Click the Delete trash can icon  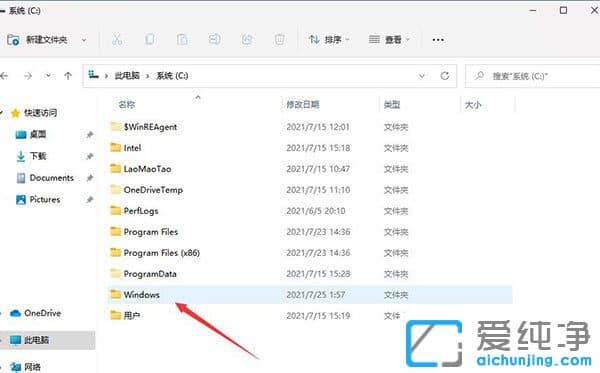(280, 39)
